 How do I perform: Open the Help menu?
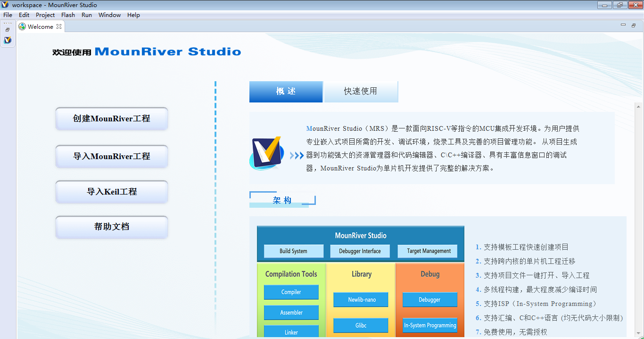133,15
